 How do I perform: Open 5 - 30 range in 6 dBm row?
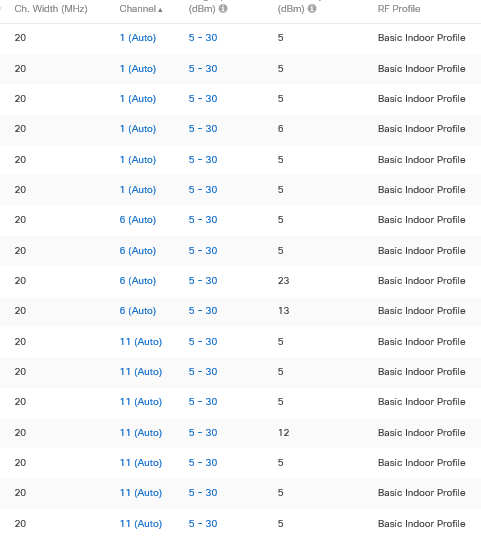click(203, 129)
